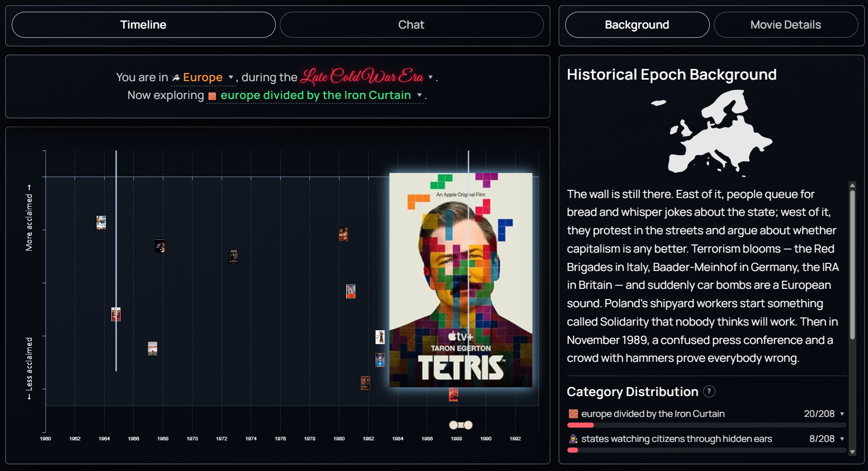868x471 pixels.
Task: Click the Iron Curtain 20/208 progress bar
Action: (707, 425)
